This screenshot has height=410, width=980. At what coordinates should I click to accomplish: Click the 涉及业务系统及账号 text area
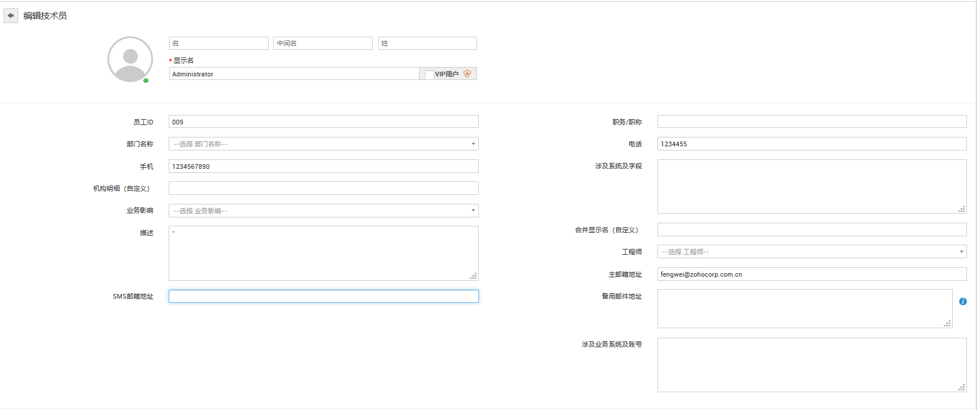pos(811,365)
